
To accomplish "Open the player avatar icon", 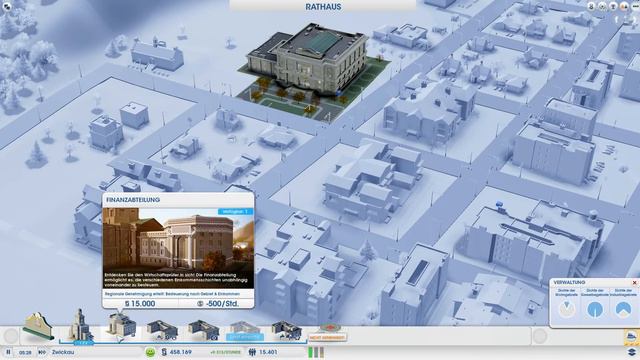I will point(624,6).
